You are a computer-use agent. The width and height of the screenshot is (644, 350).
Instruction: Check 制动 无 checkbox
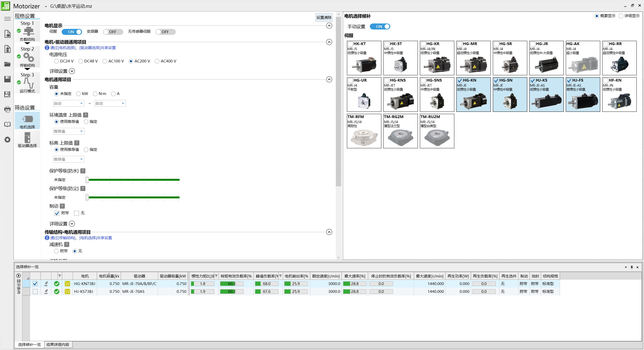(76, 213)
